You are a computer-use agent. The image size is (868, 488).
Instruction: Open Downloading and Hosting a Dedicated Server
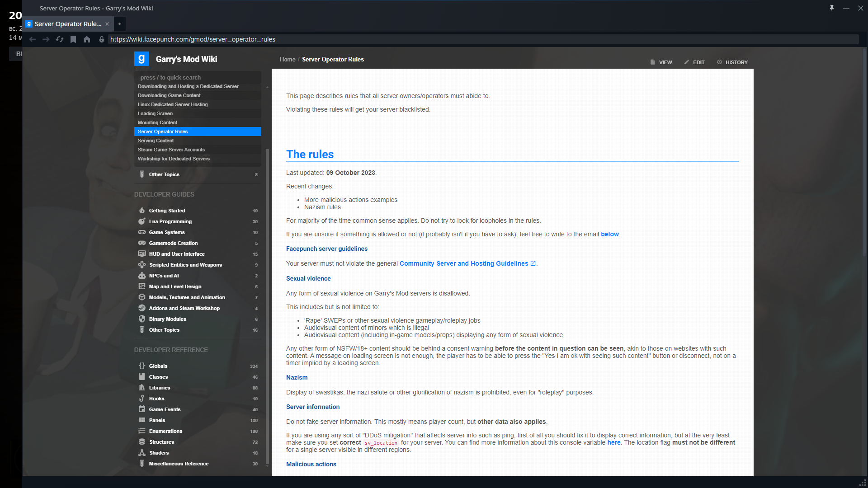[198, 86]
